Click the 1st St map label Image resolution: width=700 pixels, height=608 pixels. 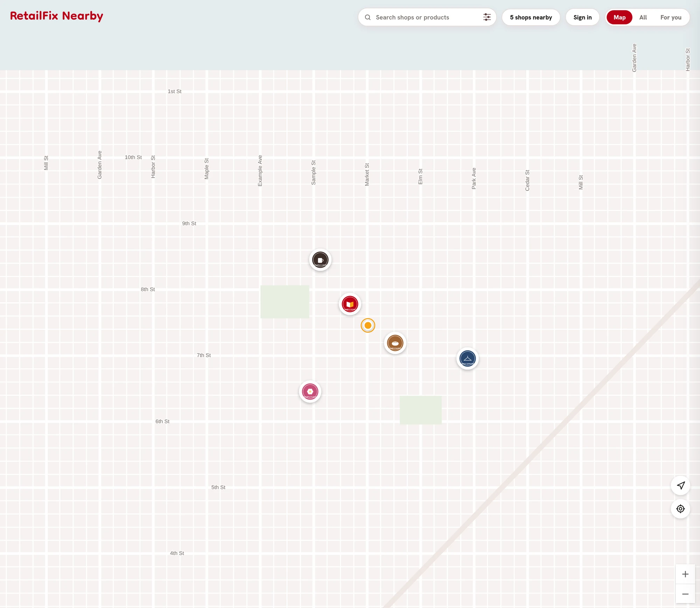pos(175,91)
